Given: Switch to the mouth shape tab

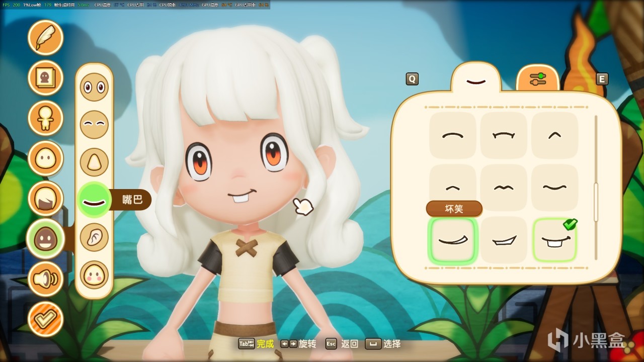Looking at the screenshot, I should coord(476,80).
